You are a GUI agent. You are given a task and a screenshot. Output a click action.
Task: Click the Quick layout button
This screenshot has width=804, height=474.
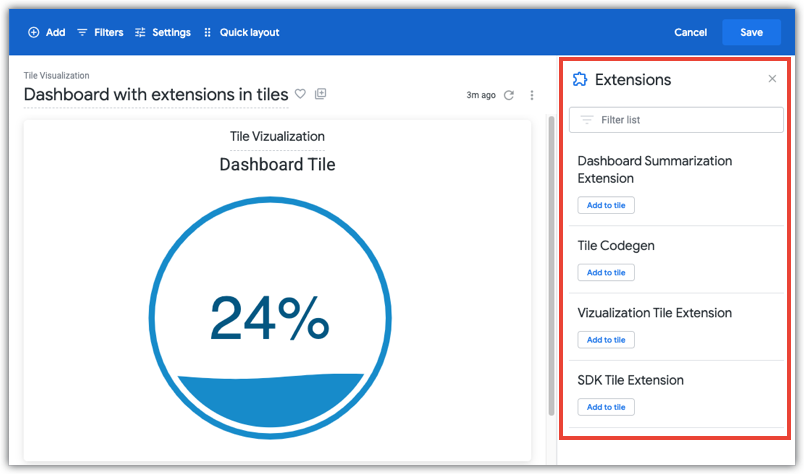(x=241, y=32)
